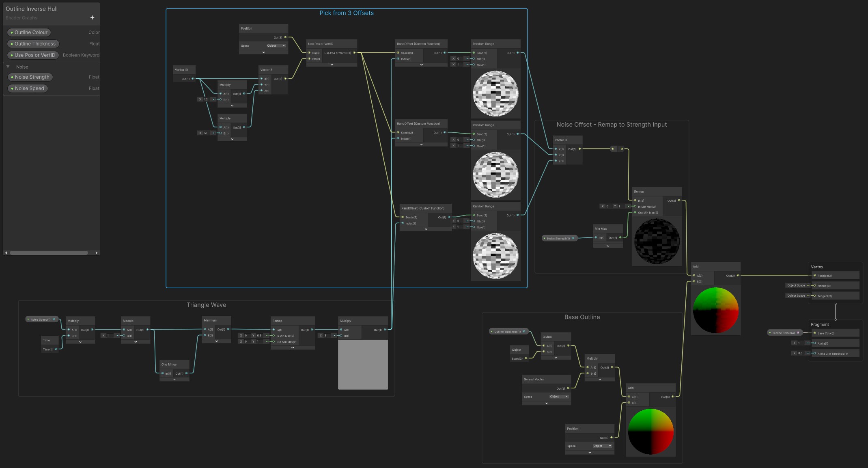Click the left arrow of the Blackboard scrollbar
This screenshot has width=868, height=468.
6,253
